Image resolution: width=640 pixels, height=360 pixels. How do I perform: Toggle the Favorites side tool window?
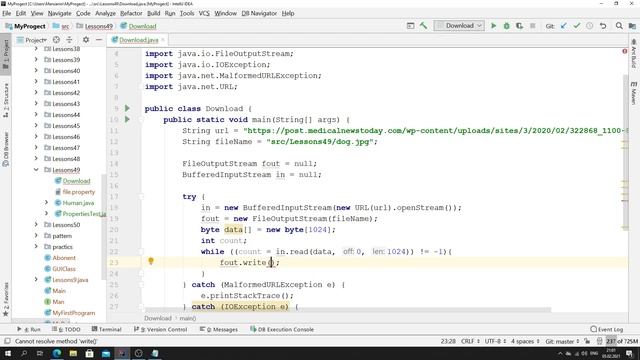point(6,299)
